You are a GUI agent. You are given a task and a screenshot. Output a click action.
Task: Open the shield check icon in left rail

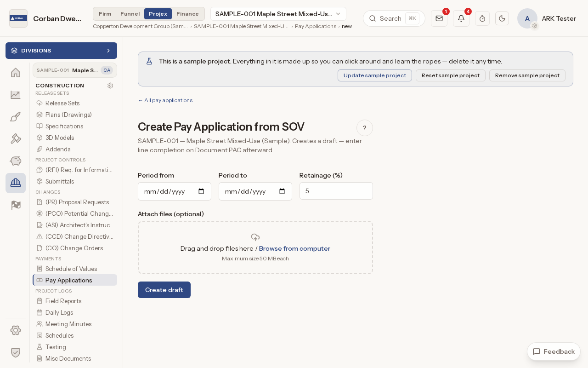[16, 352]
